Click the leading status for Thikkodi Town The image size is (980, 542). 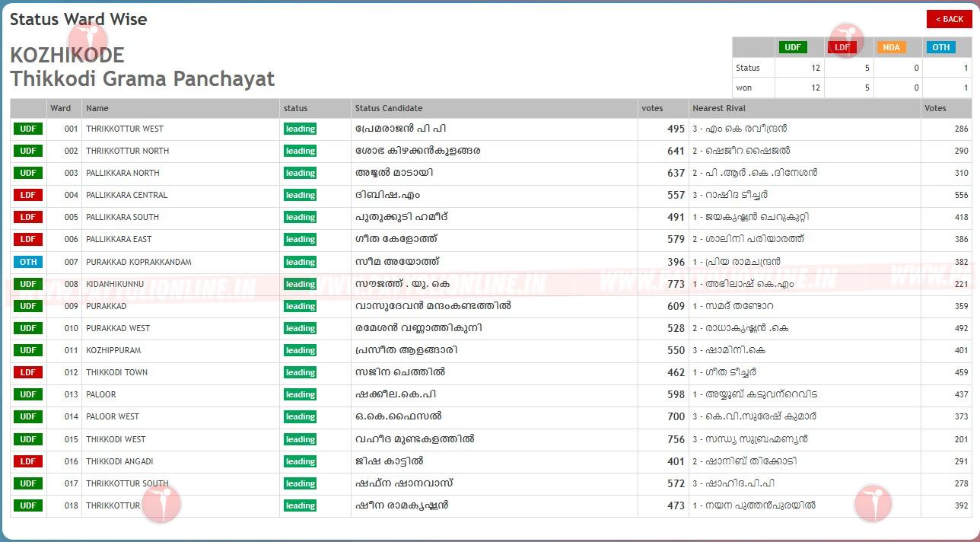click(300, 373)
